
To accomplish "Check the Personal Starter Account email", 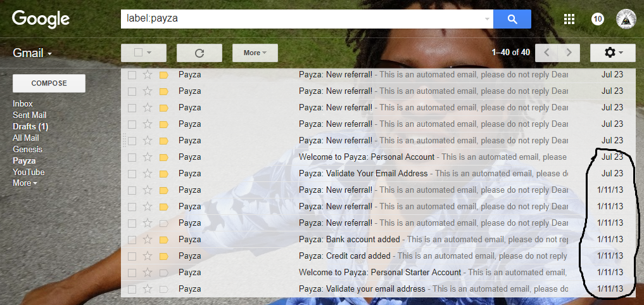I will click(x=132, y=273).
